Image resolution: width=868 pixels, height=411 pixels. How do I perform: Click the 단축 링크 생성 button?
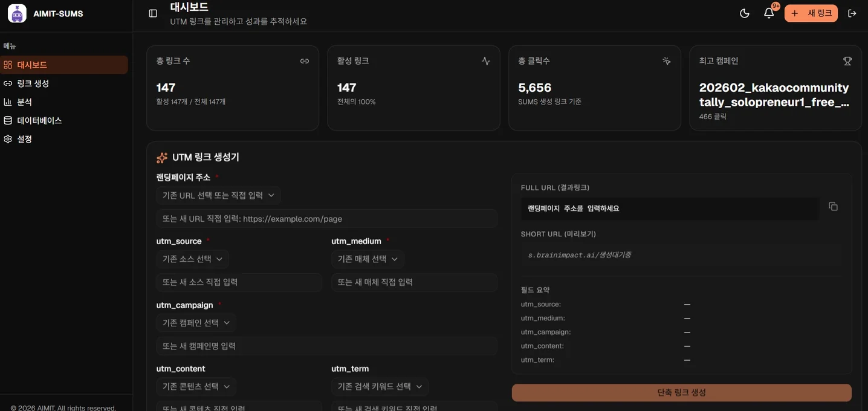coord(682,392)
